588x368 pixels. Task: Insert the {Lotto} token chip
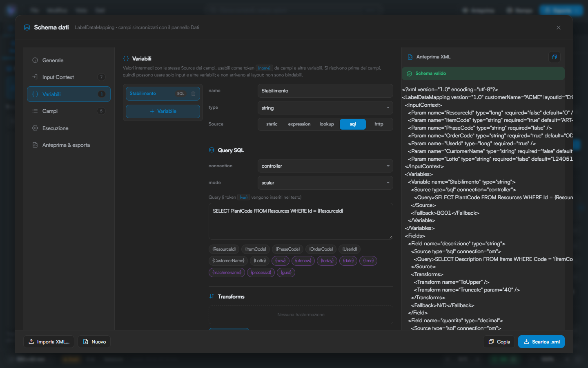260,261
